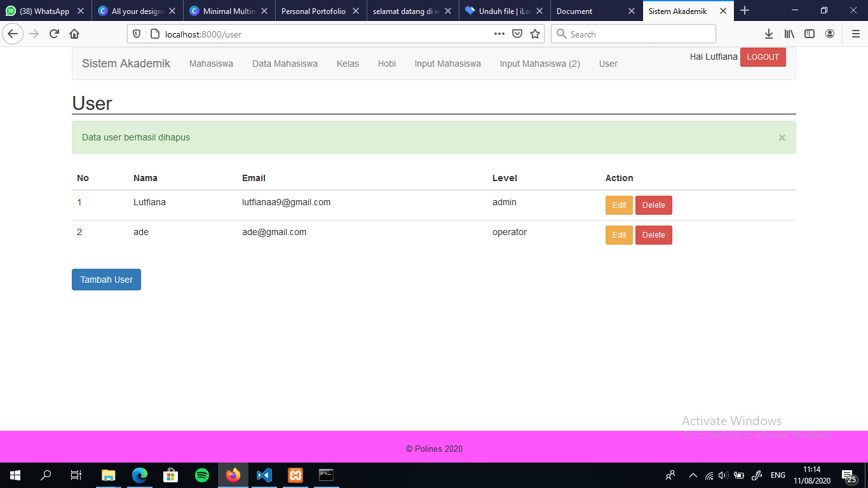Click the Tambah User button
The width and height of the screenshot is (868, 488).
pyautogui.click(x=106, y=280)
